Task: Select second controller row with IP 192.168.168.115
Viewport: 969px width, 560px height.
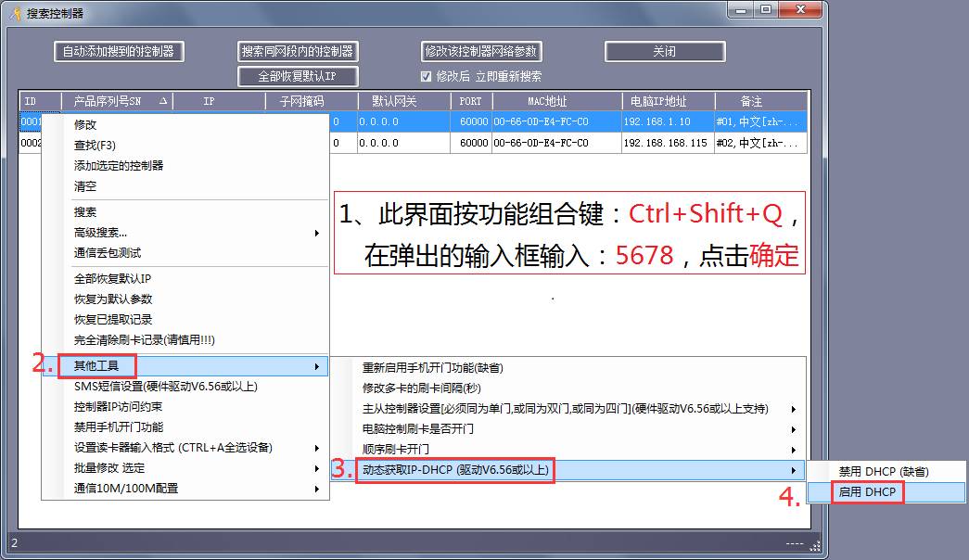Action: (x=665, y=144)
